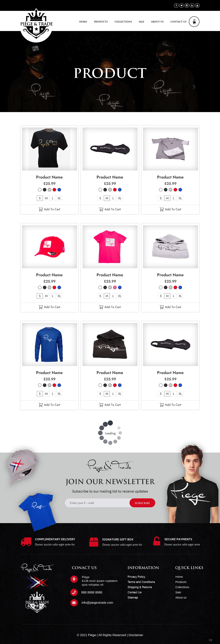Click the red phone icon in footer
The height and width of the screenshot is (644, 220).
(74, 592)
